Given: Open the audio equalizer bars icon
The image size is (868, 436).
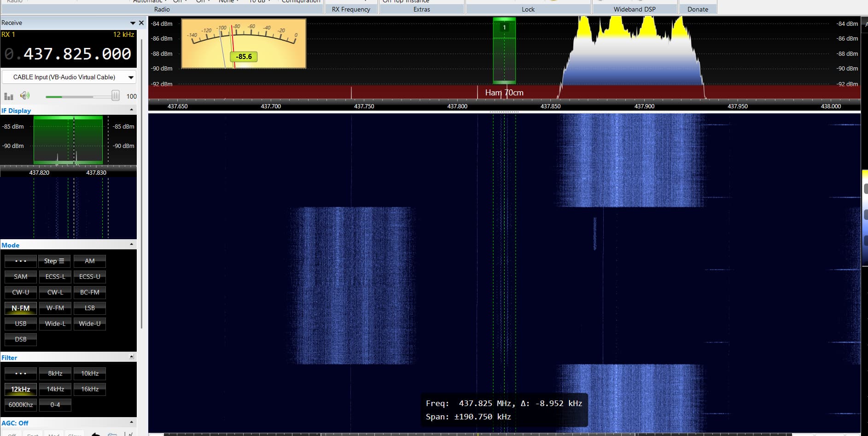Looking at the screenshot, I should [x=9, y=96].
